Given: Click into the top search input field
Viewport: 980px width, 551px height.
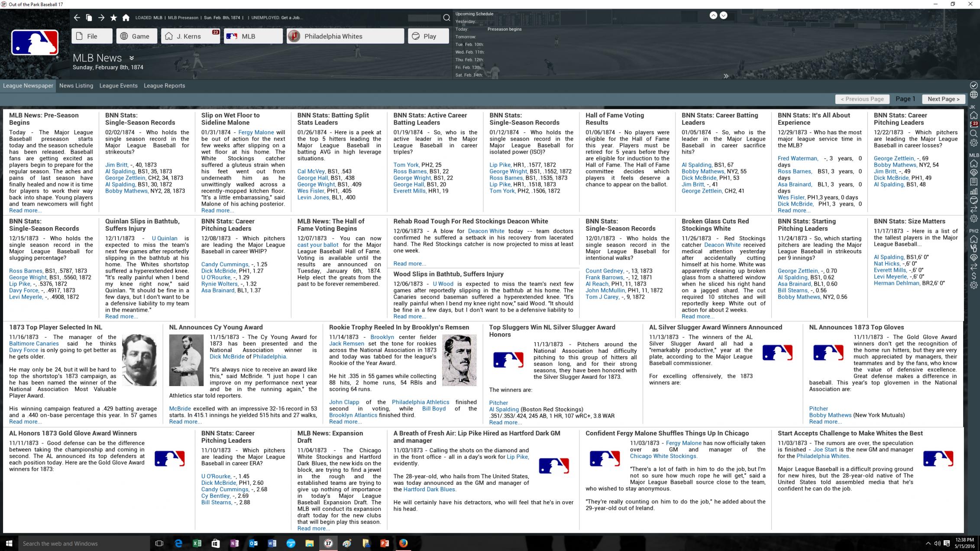Looking at the screenshot, I should [424, 18].
